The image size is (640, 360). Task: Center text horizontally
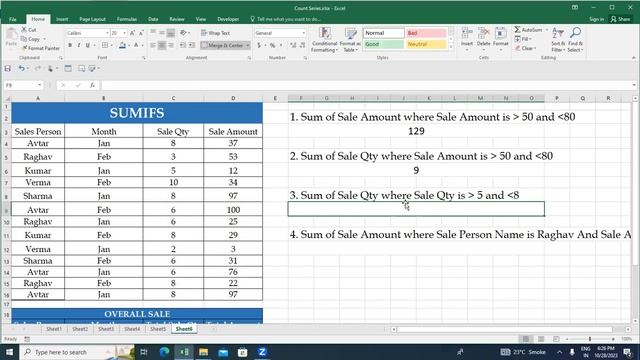(x=162, y=45)
